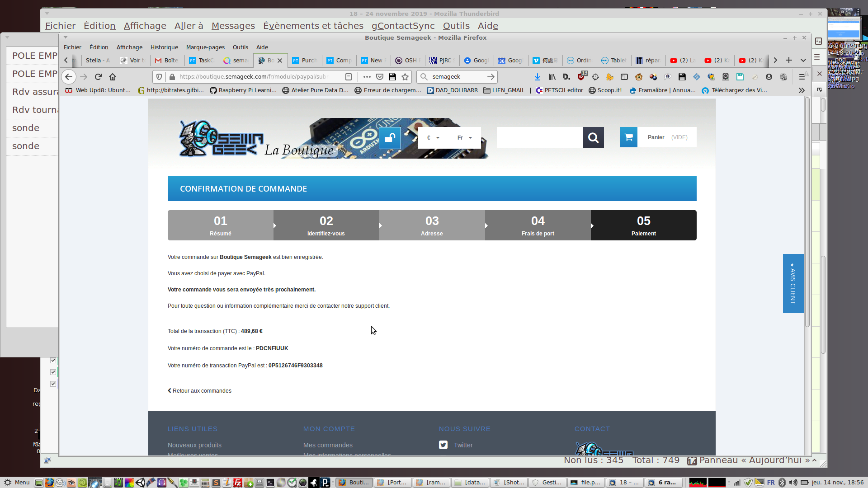Viewport: 868px width, 488px height.
Task: Click the Firefox home icon
Action: (113, 77)
